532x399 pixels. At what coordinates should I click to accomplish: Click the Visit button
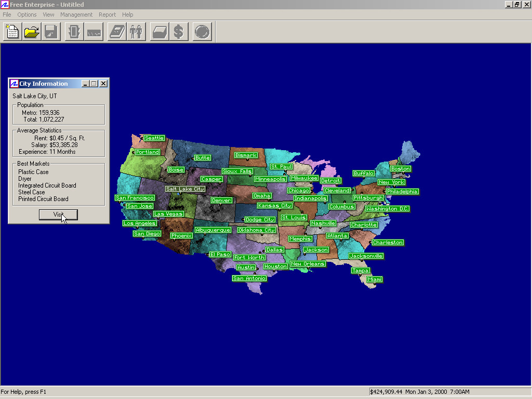tap(58, 215)
